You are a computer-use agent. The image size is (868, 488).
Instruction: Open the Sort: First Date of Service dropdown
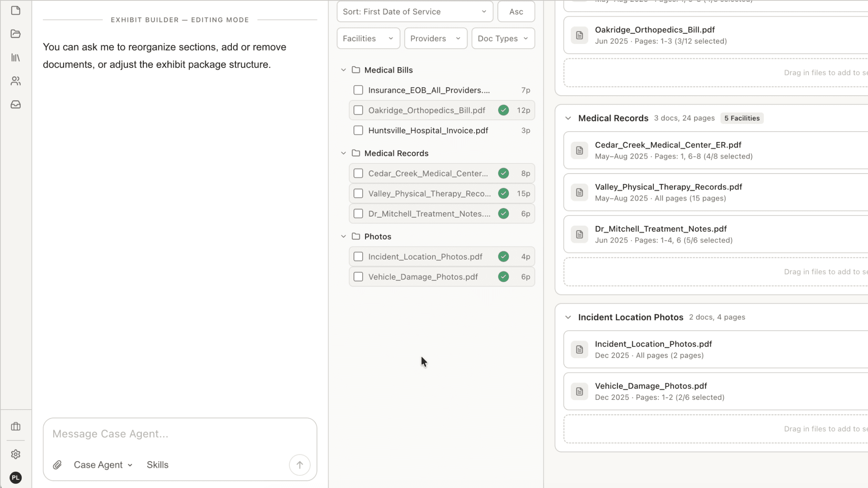[x=415, y=12]
